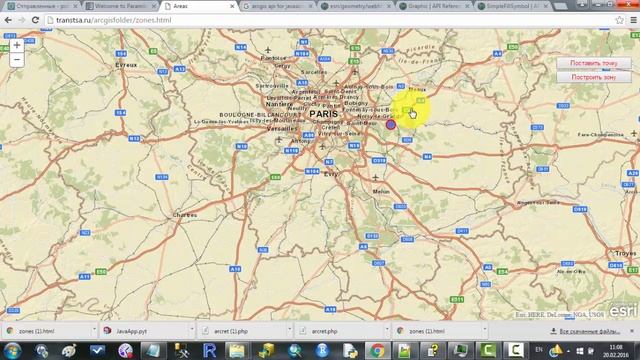The height and width of the screenshot is (360, 640).
Task: Open downloaded file 'zones (1).html' first item
Action: click(47, 331)
